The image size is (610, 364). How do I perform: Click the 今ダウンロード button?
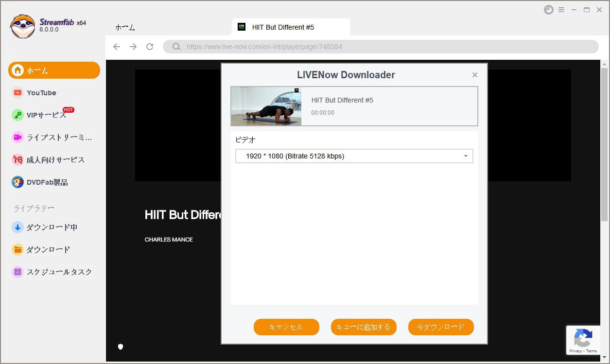(x=441, y=327)
